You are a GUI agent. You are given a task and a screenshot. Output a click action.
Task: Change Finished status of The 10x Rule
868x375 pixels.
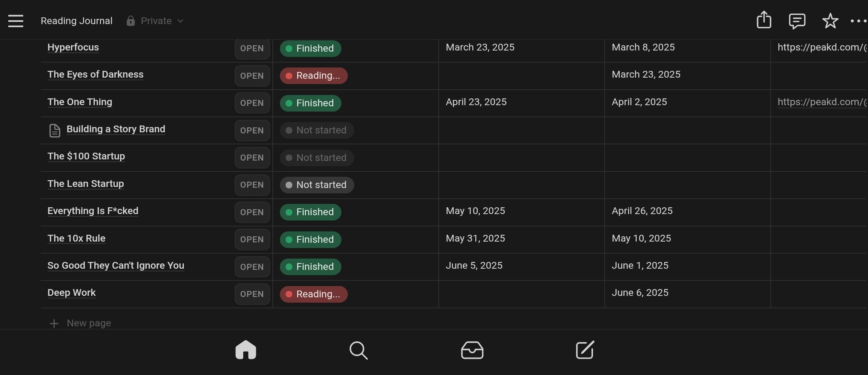[310, 239]
